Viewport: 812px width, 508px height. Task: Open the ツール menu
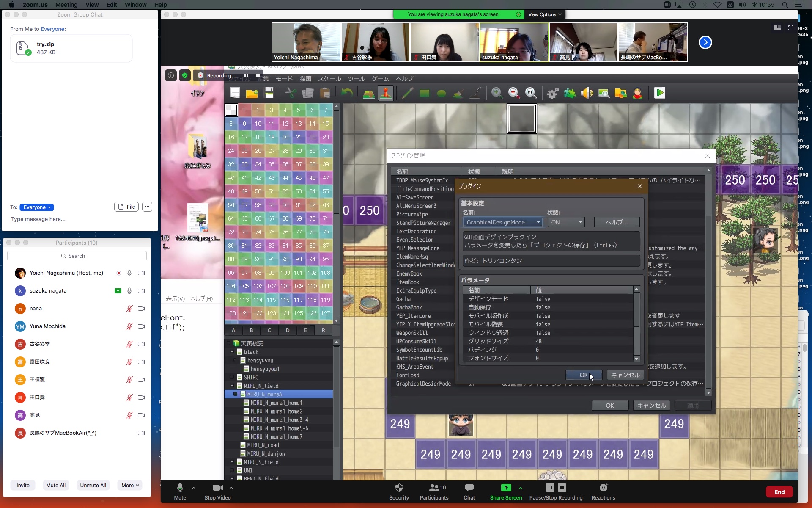tap(356, 79)
